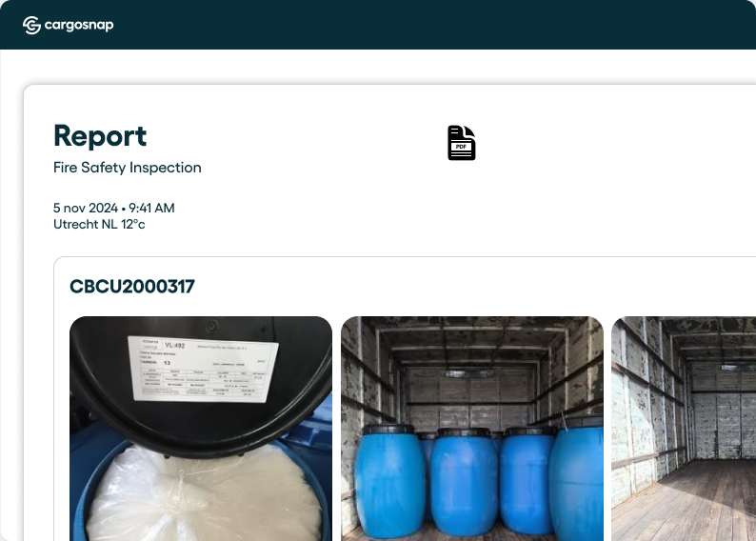
Task: Click the white label on drum lid
Action: pos(203,369)
